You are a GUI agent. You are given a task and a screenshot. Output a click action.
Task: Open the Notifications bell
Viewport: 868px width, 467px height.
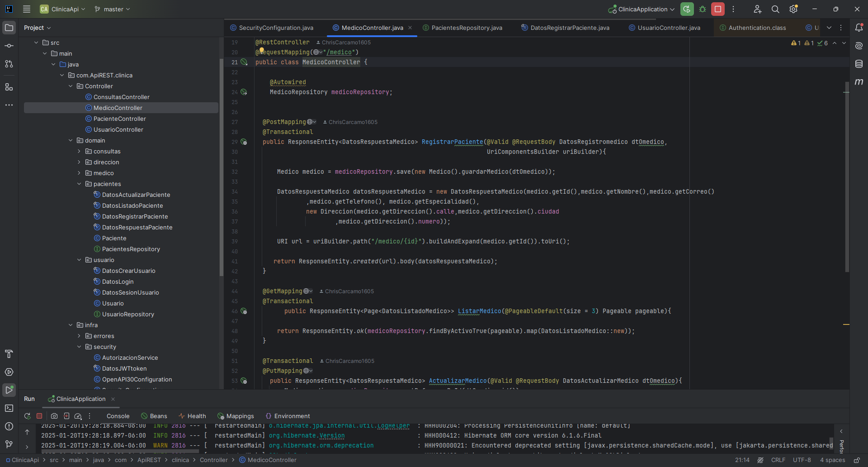859,28
